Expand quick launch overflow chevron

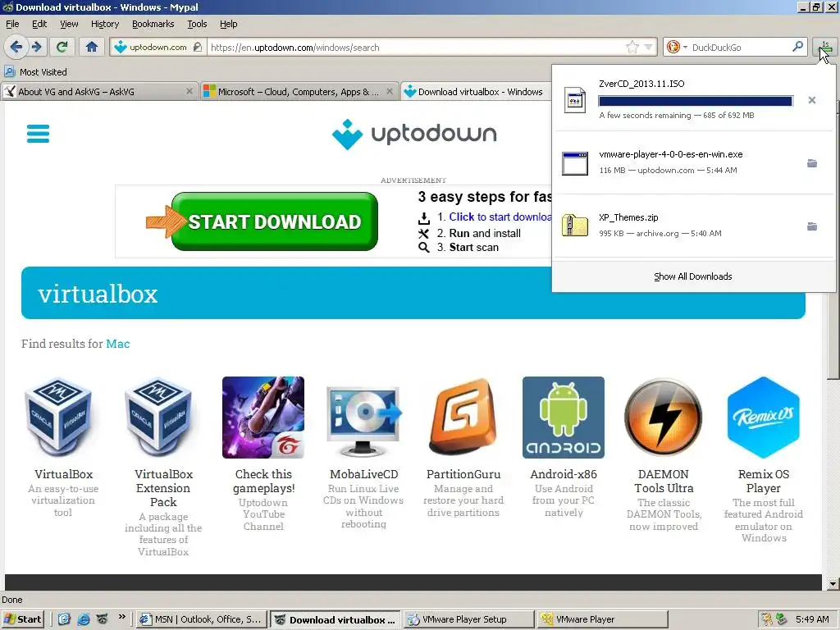click(x=121, y=617)
